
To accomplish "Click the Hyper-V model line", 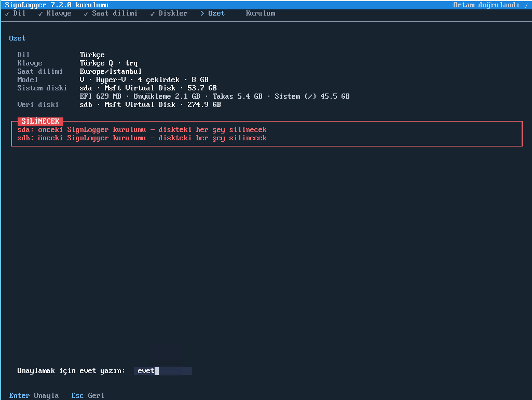I will pos(144,80).
